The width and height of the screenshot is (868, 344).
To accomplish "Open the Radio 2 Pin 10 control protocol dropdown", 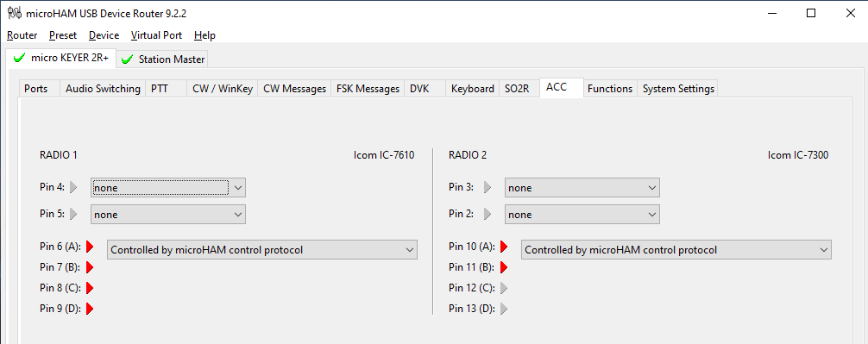I will coord(676,249).
